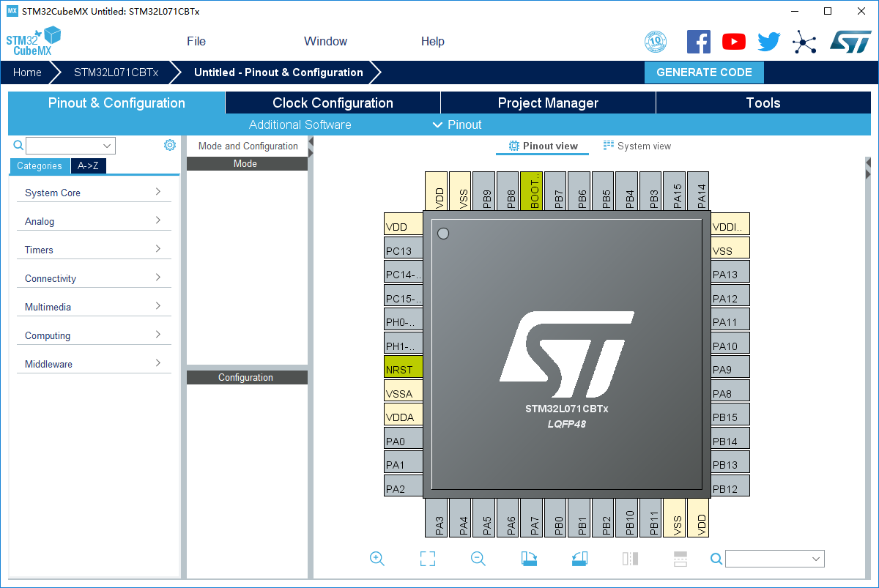Click the zoom out magnifier icon
Image resolution: width=879 pixels, height=588 pixels.
coord(478,559)
